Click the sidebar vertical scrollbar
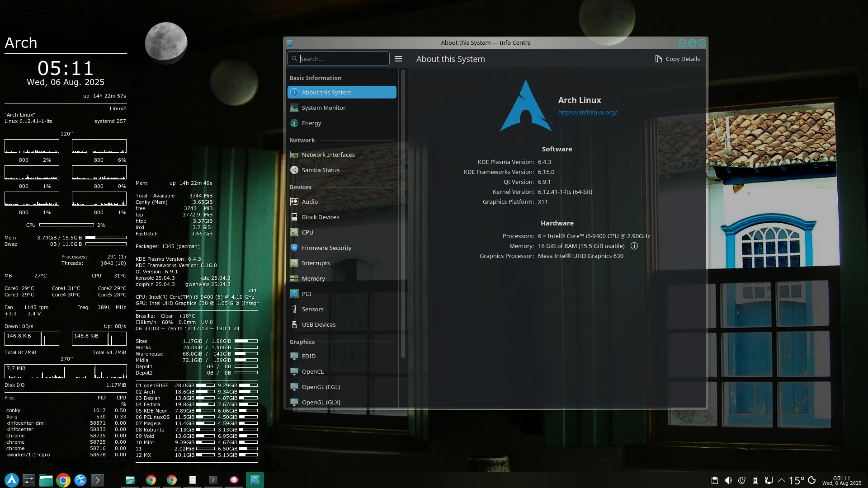The height and width of the screenshot is (488, 868). pos(403,213)
